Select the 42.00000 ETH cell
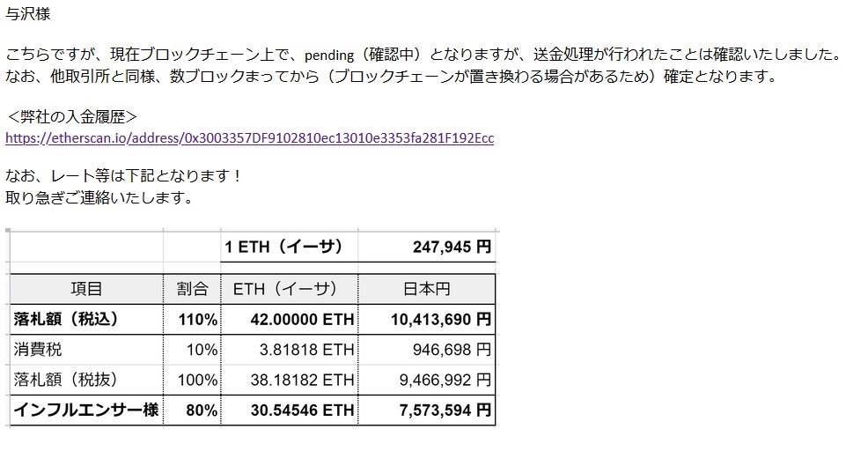 290,319
